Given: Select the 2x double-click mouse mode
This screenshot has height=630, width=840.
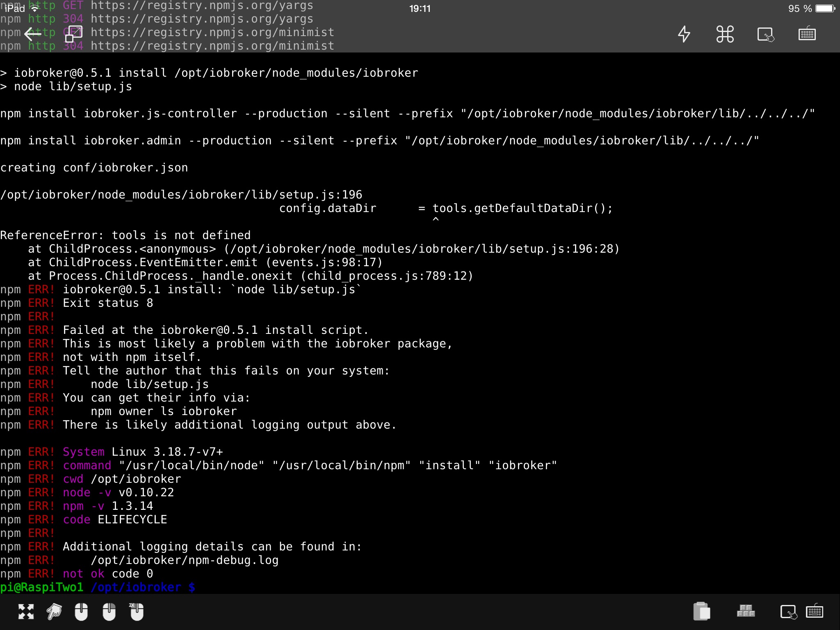Looking at the screenshot, I should (137, 612).
